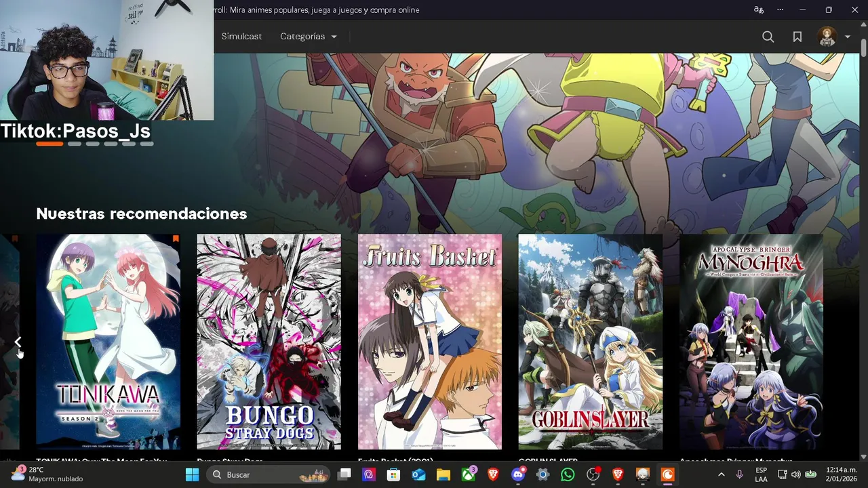Expand the profile dropdown arrow

click(848, 37)
